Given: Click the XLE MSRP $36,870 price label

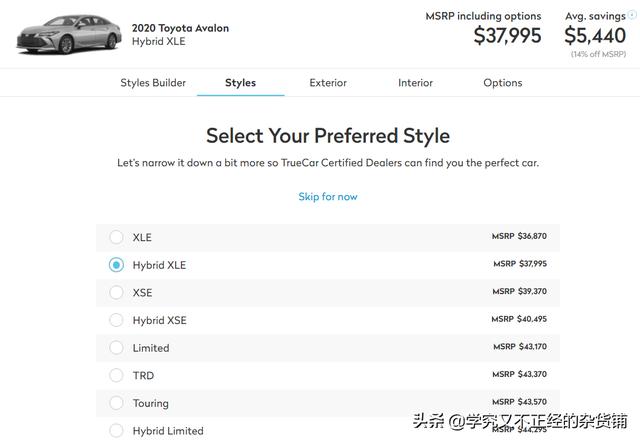Looking at the screenshot, I should [519, 236].
